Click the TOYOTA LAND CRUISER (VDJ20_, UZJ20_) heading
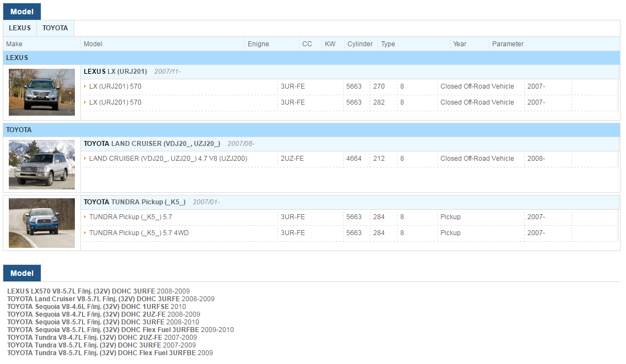Viewport: 626px width, 364px height. (152, 144)
